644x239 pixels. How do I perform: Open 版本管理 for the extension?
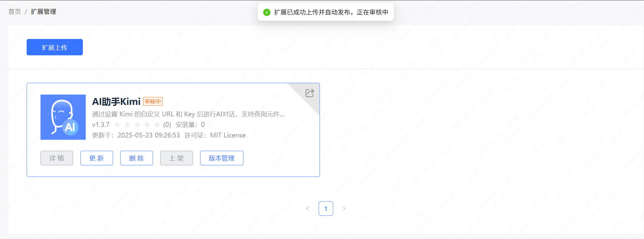point(222,158)
